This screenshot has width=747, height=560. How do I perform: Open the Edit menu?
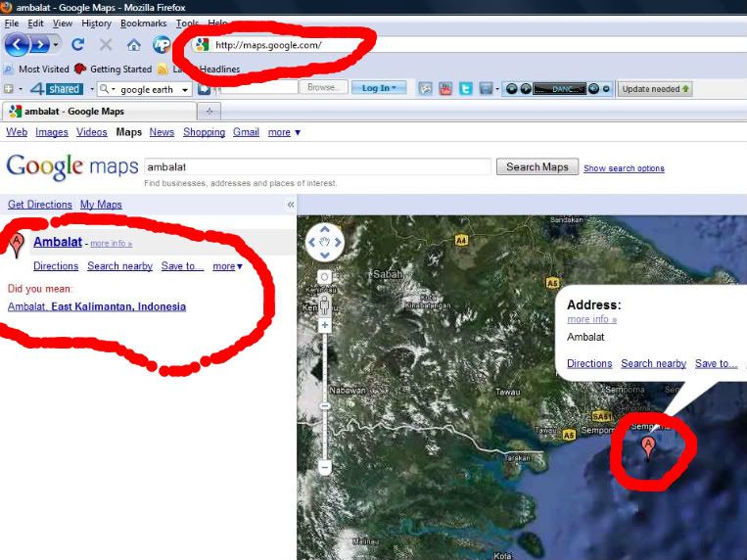[35, 23]
